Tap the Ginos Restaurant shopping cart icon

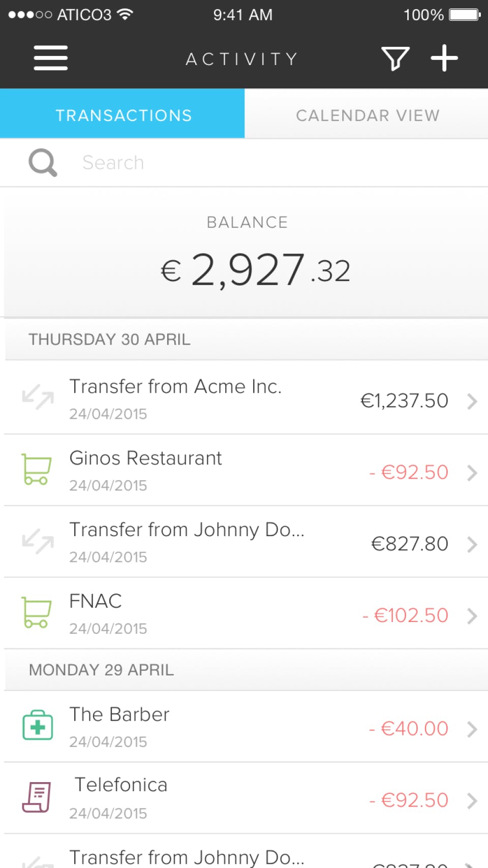[x=37, y=470]
